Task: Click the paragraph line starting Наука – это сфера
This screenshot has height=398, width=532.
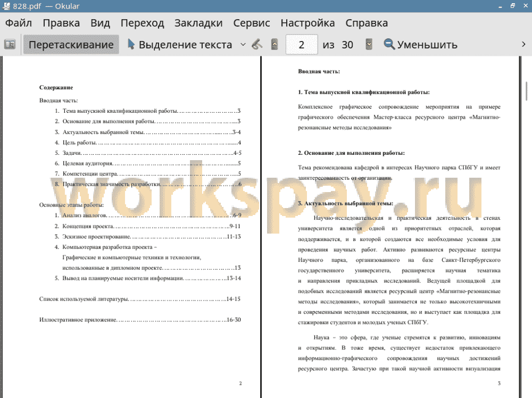Action: [407, 337]
